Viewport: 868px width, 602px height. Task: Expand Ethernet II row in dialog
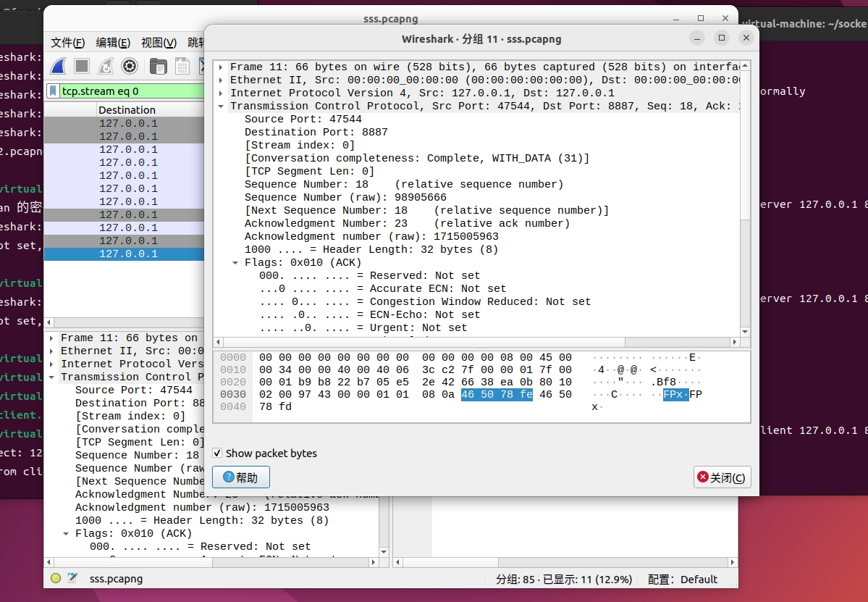[221, 80]
